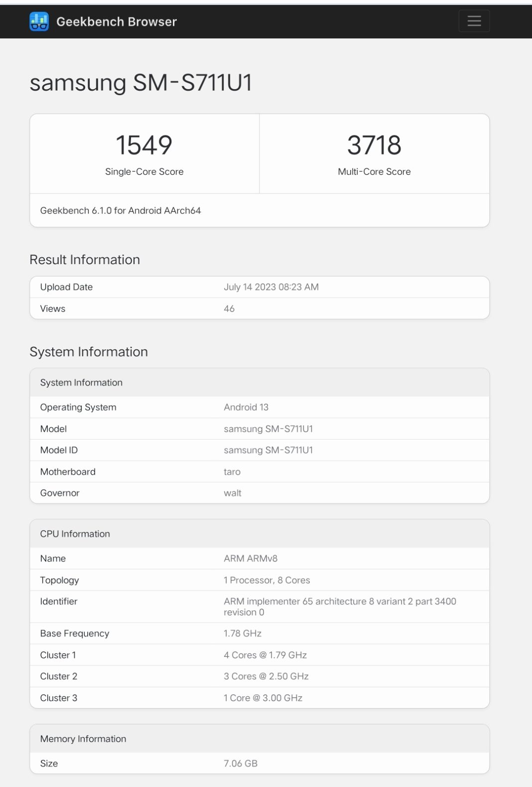
Task: Open the hamburger navigation menu
Action: [473, 21]
